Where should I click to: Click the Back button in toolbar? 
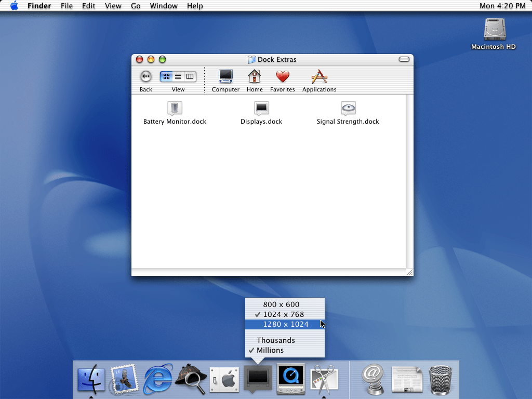[146, 76]
